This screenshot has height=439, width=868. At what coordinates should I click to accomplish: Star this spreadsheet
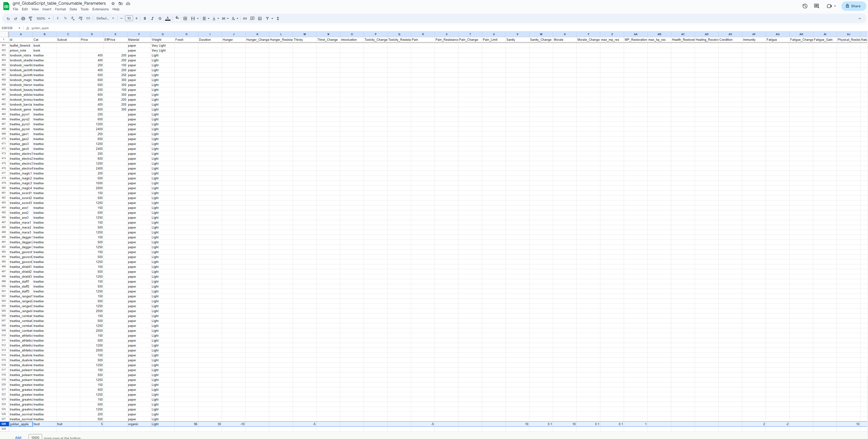click(x=113, y=3)
